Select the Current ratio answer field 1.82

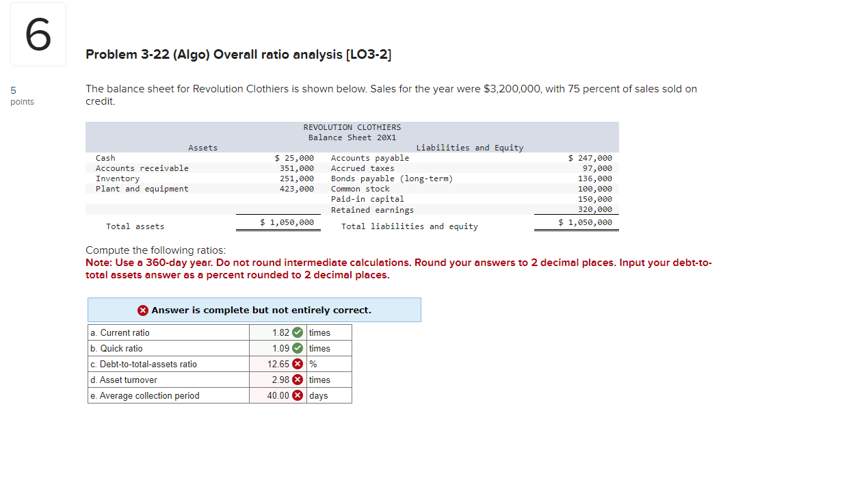click(278, 332)
